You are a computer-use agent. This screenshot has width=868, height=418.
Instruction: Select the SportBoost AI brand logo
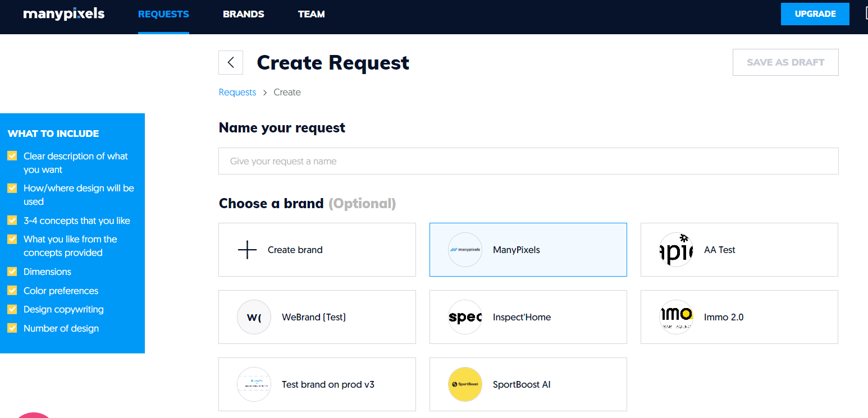coord(465,384)
